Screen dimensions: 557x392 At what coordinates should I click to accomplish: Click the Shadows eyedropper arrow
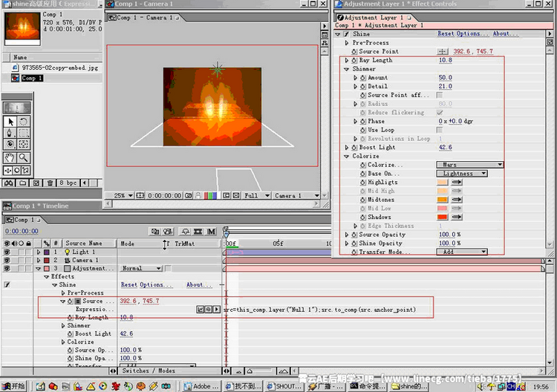point(457,217)
